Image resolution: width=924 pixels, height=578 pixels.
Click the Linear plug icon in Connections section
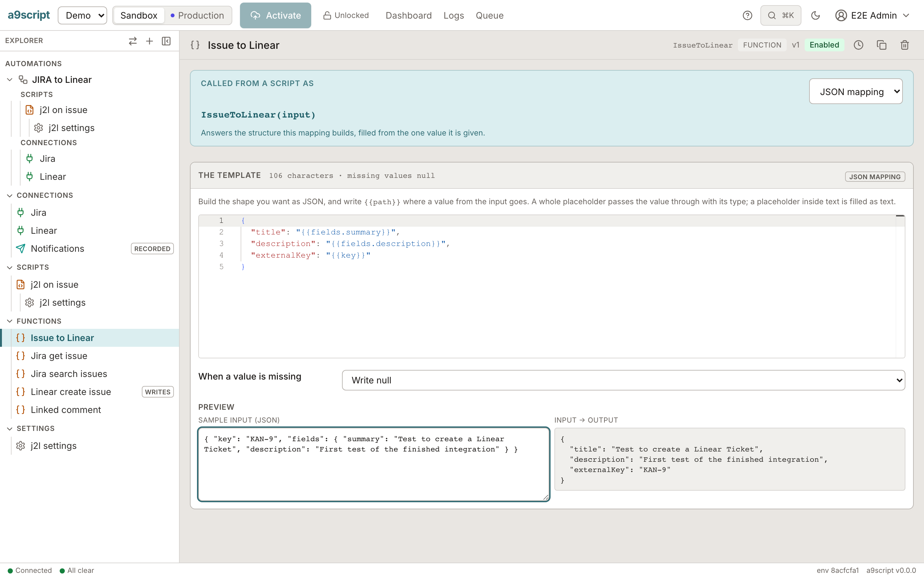pyautogui.click(x=21, y=231)
